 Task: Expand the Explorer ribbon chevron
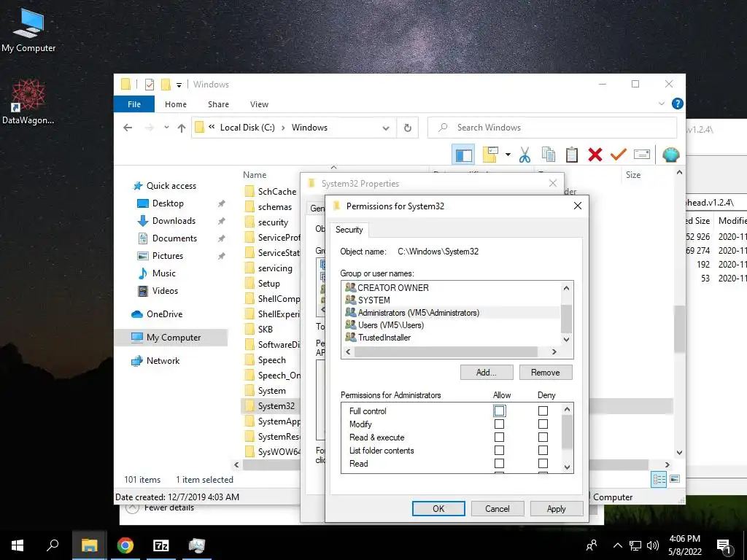[661, 104]
